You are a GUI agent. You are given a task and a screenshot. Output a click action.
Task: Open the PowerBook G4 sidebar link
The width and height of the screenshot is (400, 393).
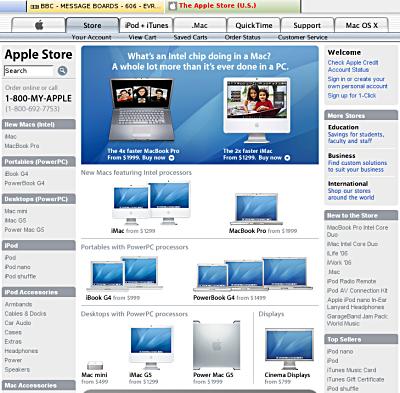(x=24, y=183)
